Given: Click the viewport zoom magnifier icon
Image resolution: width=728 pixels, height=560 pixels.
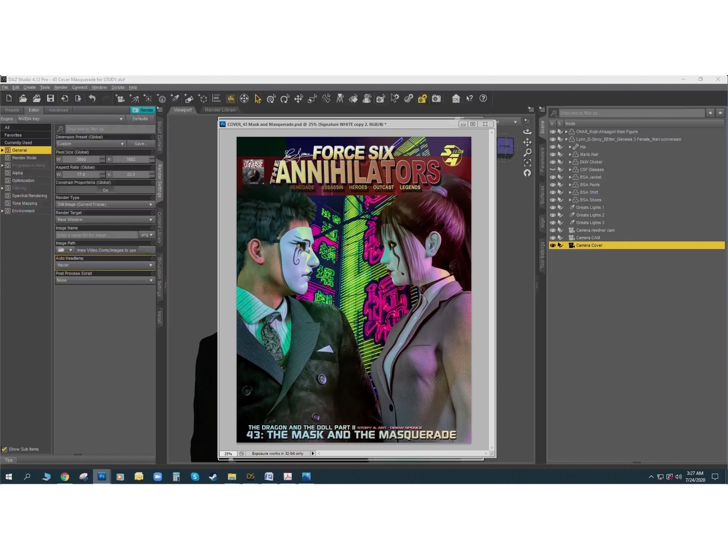Looking at the screenshot, I should (x=528, y=152).
